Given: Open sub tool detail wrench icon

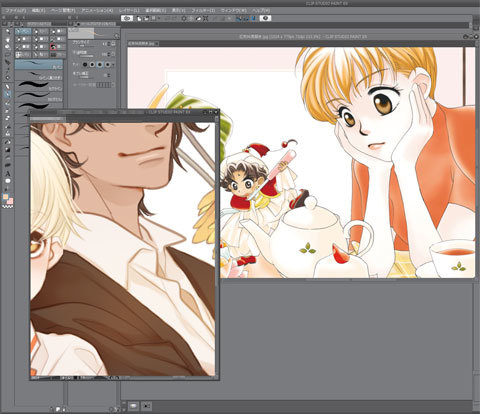Looking at the screenshot, I should pyautogui.click(x=117, y=36).
